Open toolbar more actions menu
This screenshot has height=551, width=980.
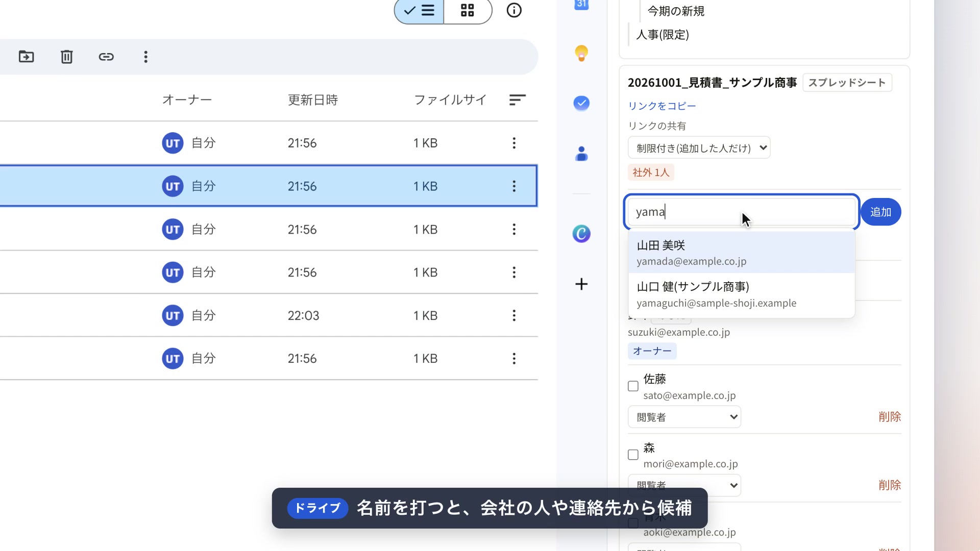pos(146,57)
